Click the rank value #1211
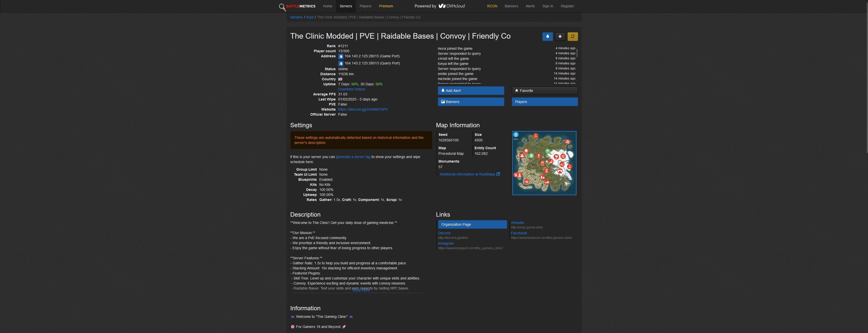Image resolution: width=868 pixels, height=333 pixels. tap(343, 46)
